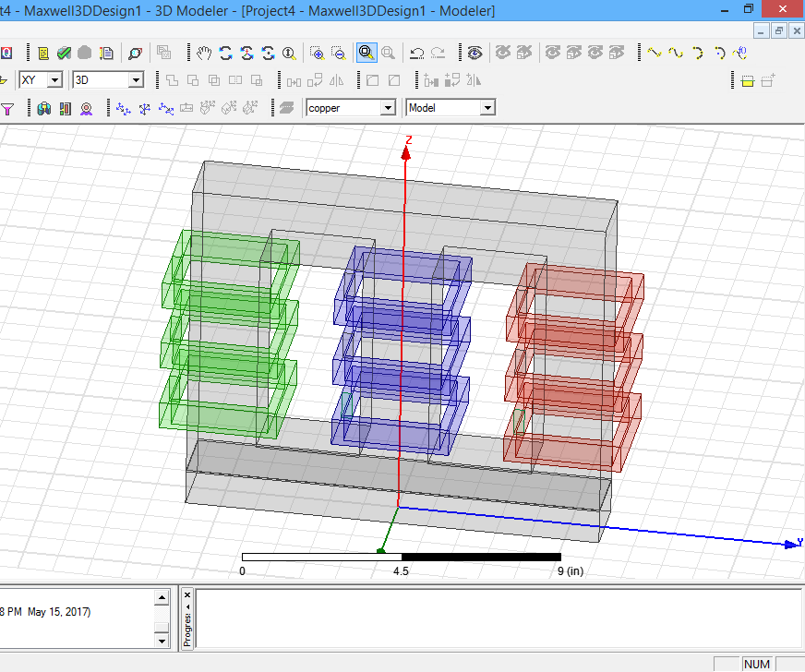Click the Mirror objects icon
Image resolution: width=805 pixels, height=672 pixels.
pos(336,80)
